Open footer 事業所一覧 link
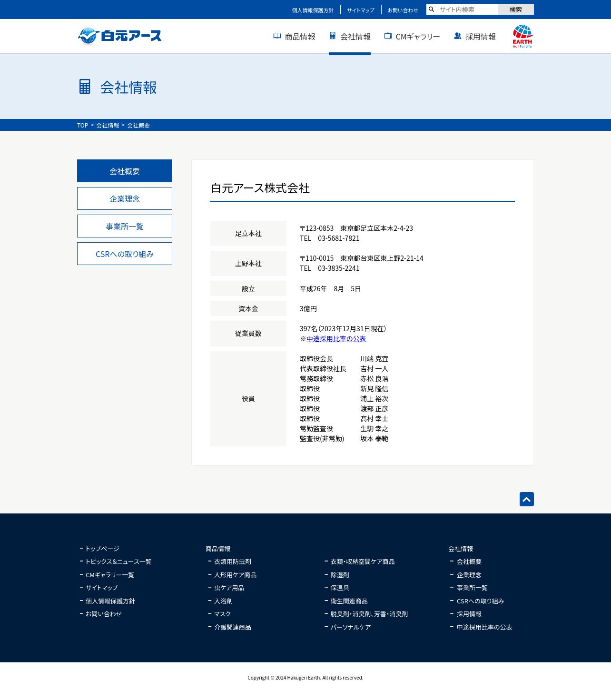Image resolution: width=611 pixels, height=700 pixels. click(x=472, y=588)
